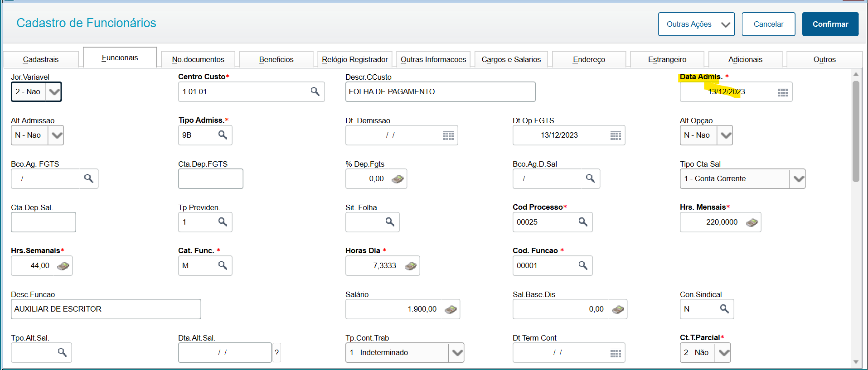The height and width of the screenshot is (370, 868).
Task: Open the Cod Processo lookup magnifier
Action: [583, 222]
